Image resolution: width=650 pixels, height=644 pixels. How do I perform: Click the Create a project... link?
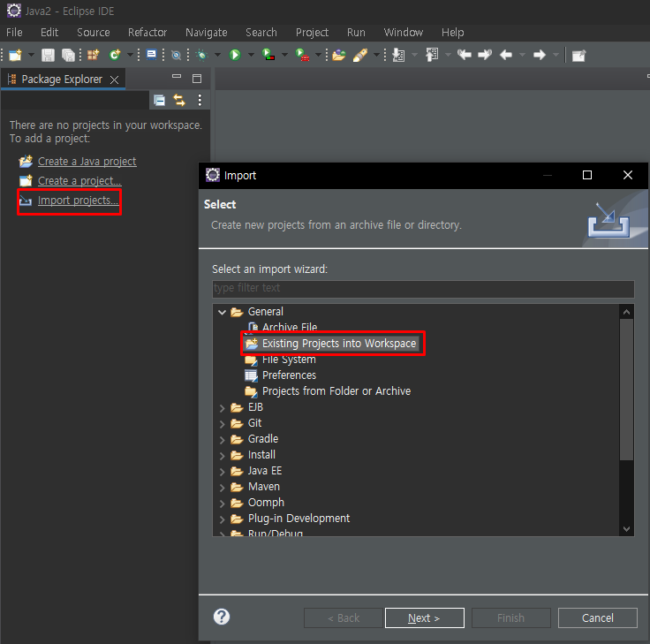[79, 181]
